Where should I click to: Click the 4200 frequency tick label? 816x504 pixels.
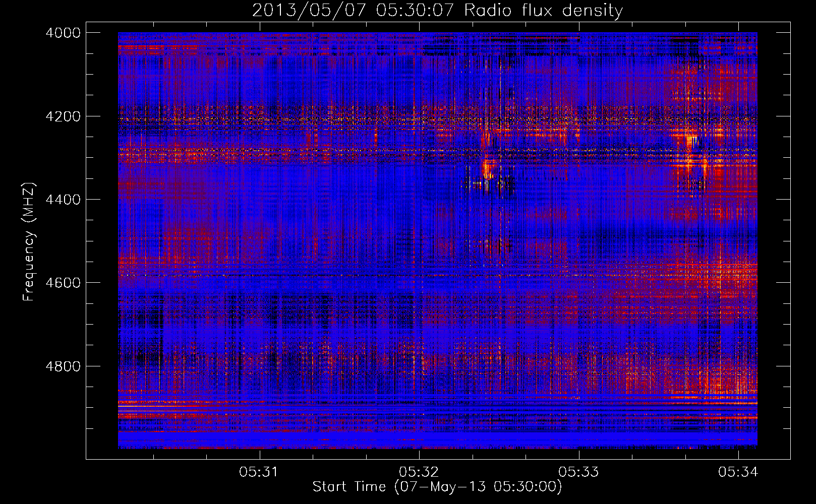click(63, 116)
